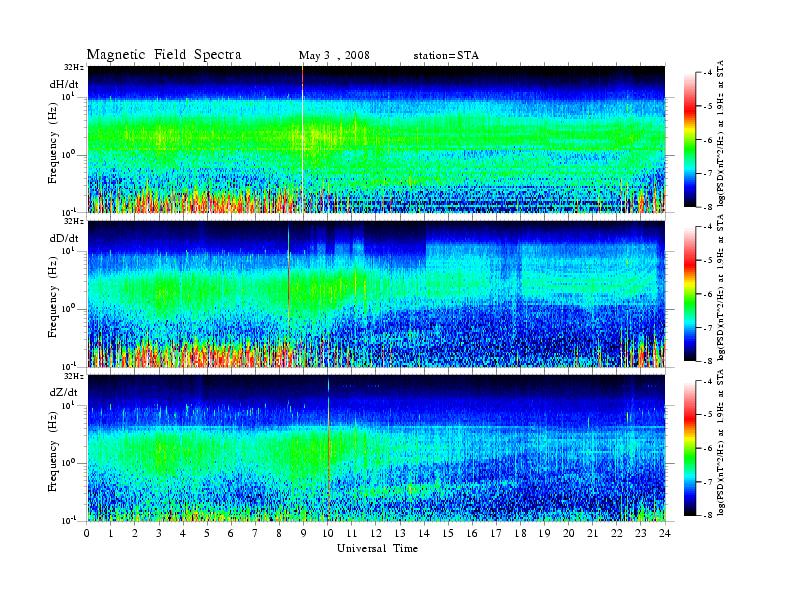Click hour tick label 9 on time axis

tap(304, 534)
